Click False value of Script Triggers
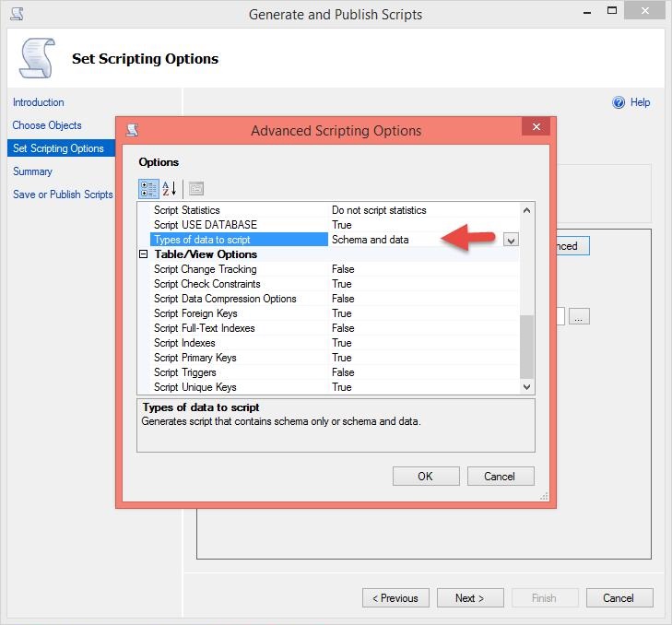 (x=343, y=372)
